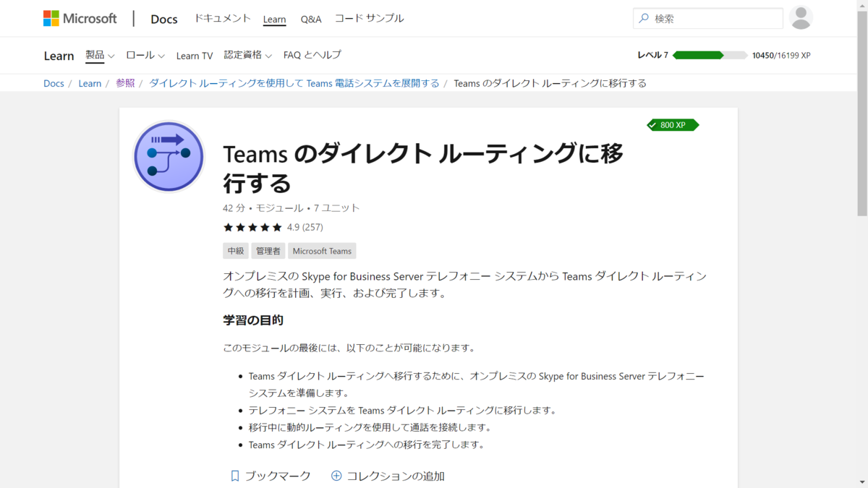Image resolution: width=868 pixels, height=488 pixels.
Task: Open FAQ とヘルプ
Action: (312, 55)
